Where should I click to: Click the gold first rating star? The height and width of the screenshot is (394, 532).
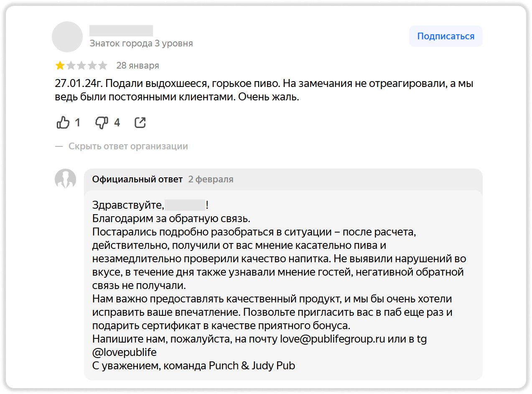60,66
